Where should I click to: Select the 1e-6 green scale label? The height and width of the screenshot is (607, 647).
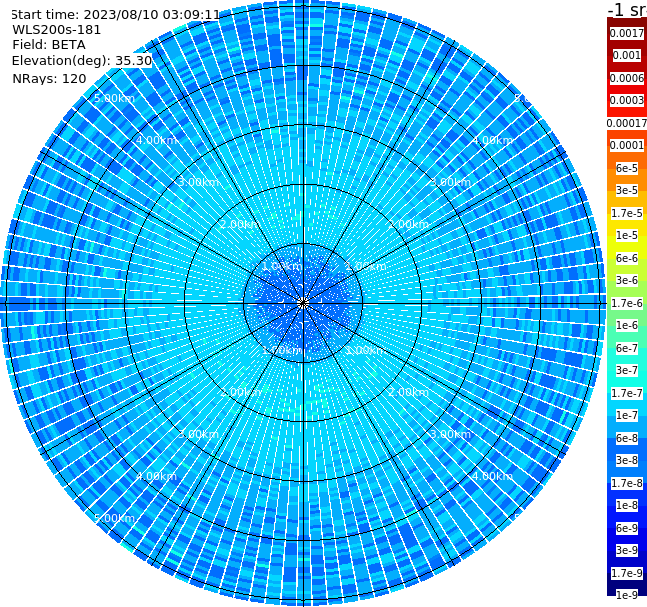click(x=627, y=325)
